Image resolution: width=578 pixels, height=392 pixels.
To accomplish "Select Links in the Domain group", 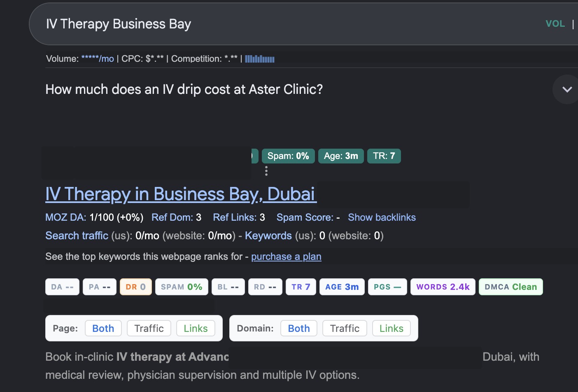I will pos(392,328).
